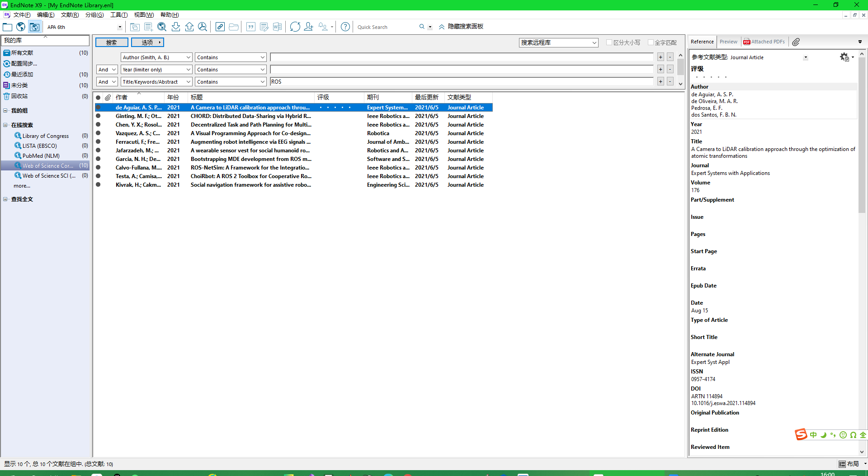Click the Export upload-arrow icon

tap(189, 27)
